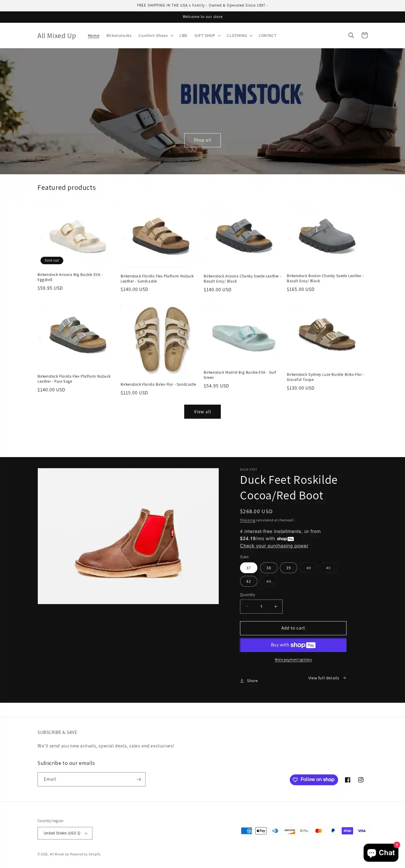Screen dimensions: 405x868
Task: Submit email with the arrow icon
Action: pyautogui.click(x=139, y=780)
